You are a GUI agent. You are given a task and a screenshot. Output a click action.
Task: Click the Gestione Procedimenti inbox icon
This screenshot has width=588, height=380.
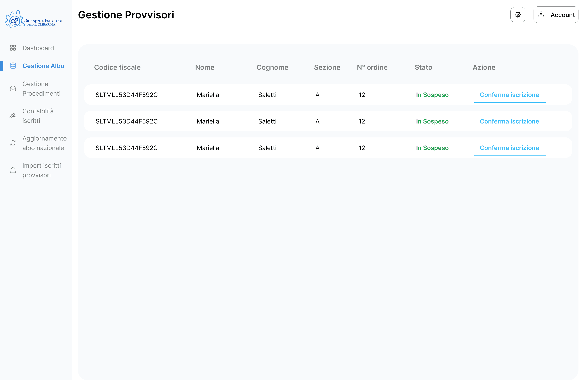point(13,89)
